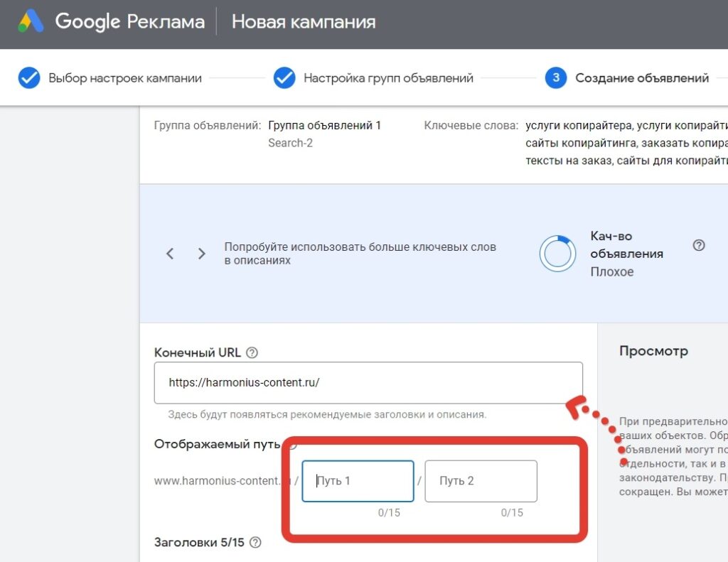The width and height of the screenshot is (728, 562).
Task: Show next tip with right chevron
Action: coord(202,254)
